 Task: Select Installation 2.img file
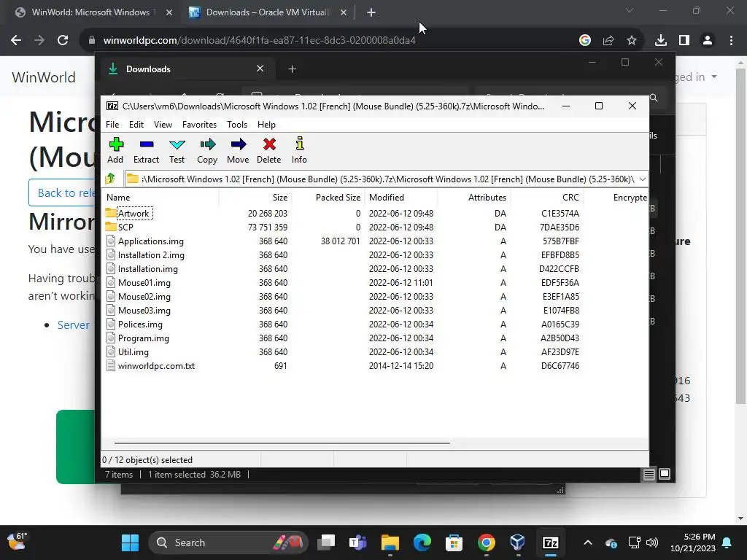click(151, 254)
